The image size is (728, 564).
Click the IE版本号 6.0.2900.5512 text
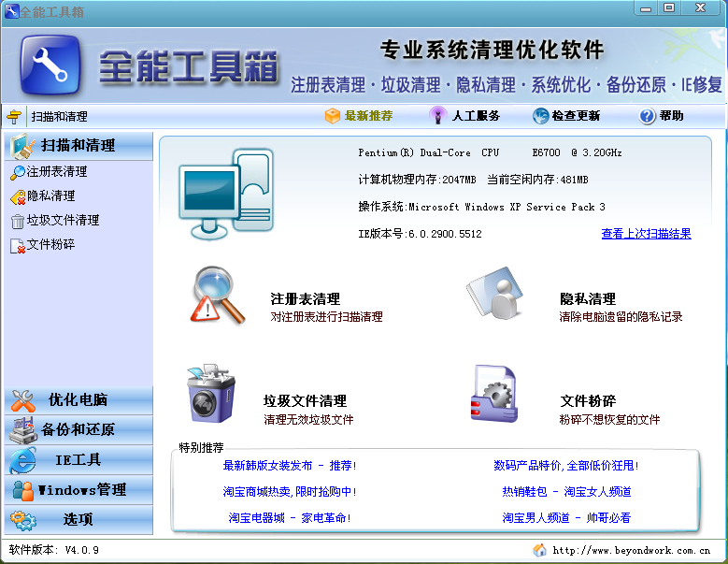point(421,234)
